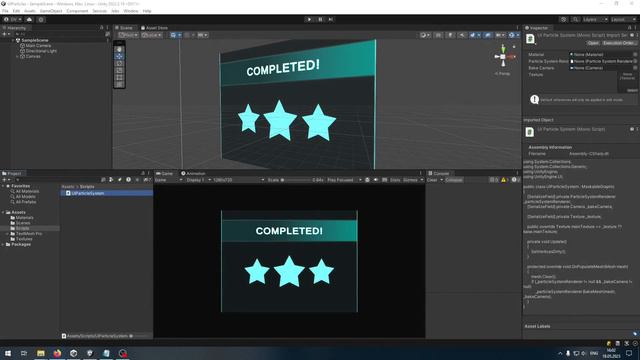Toggle hidden objects visibility in Scene
This screenshot has height=360, width=640.
pyautogui.click(x=487, y=35)
